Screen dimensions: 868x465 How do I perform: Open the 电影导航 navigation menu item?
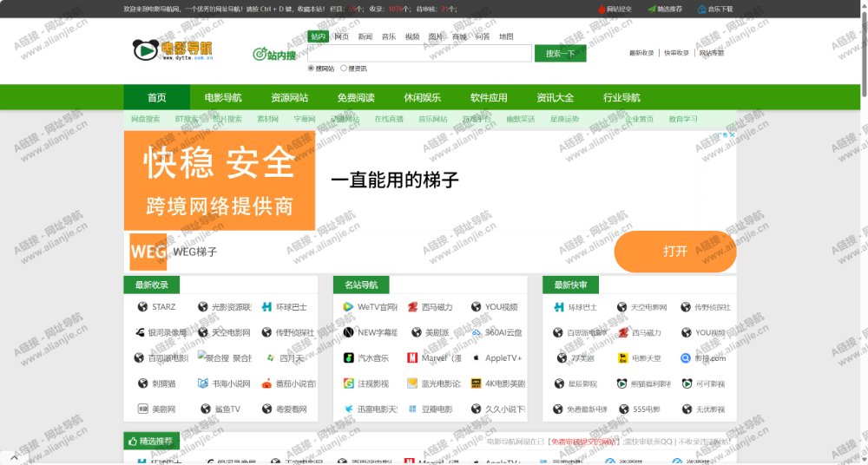pyautogui.click(x=223, y=97)
